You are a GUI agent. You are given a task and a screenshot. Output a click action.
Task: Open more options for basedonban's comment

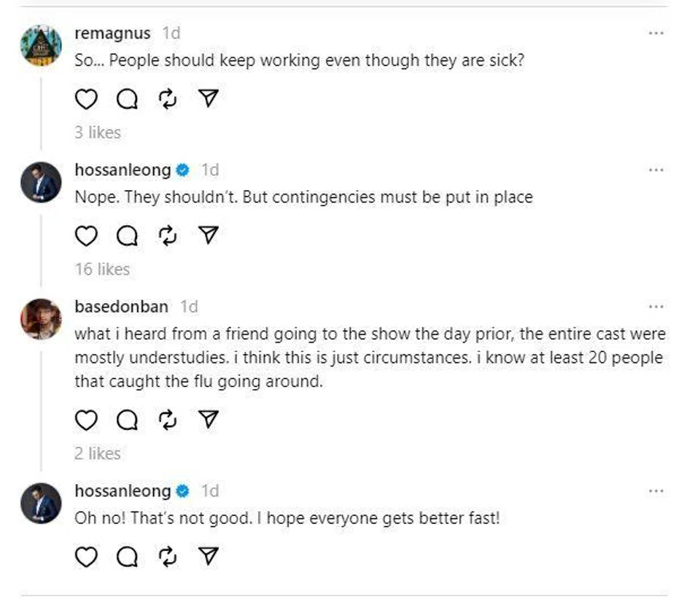(x=656, y=307)
